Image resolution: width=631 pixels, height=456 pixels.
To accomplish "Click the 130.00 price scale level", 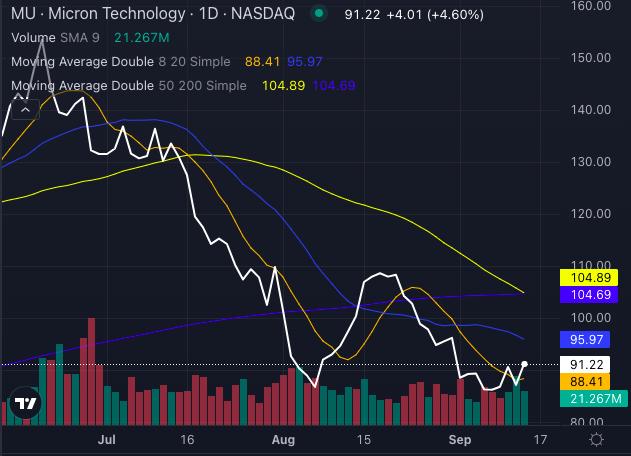I will 590,162.
